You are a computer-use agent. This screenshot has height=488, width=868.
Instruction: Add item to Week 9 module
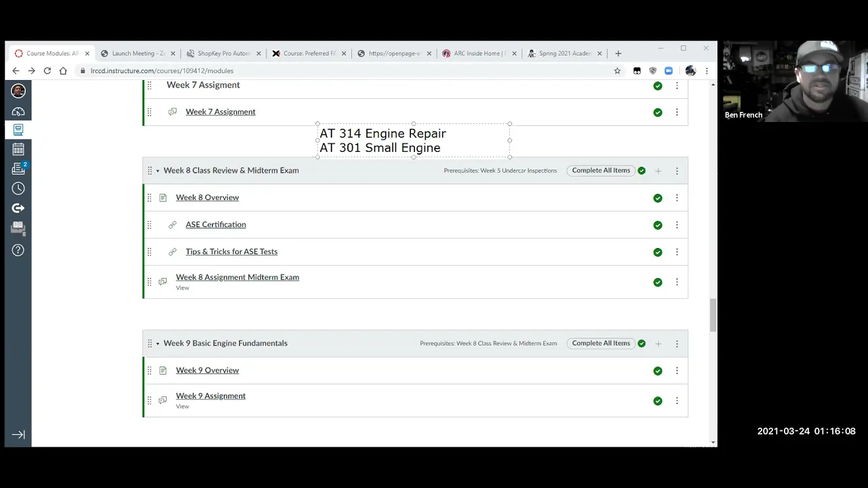[658, 344]
